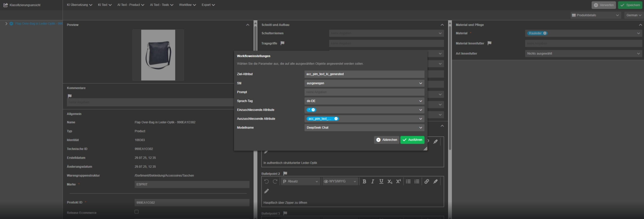Viewport: 644px width, 219px height.
Task: Add a link in Bulletpoint 2 editor
Action: [427, 181]
